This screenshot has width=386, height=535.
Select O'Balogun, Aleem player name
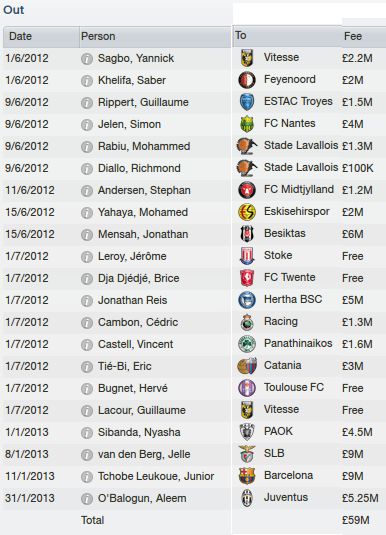pos(142,498)
